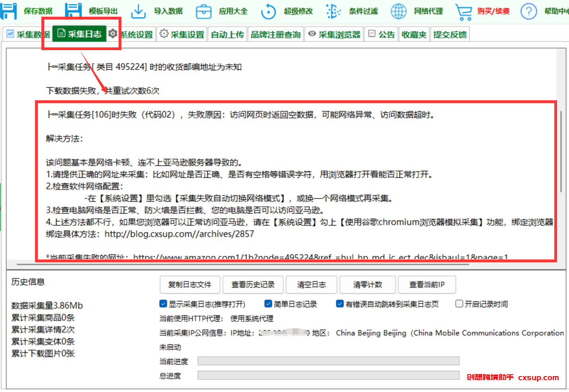Switch to the 采集数据 tab
Screen dimensions: 569x392
click(28, 34)
